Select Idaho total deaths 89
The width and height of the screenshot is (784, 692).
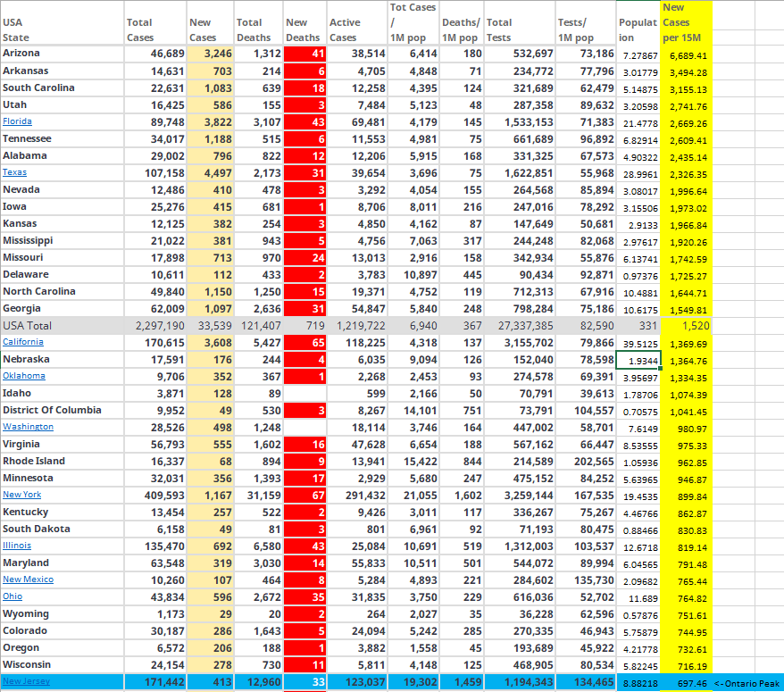tap(258, 394)
